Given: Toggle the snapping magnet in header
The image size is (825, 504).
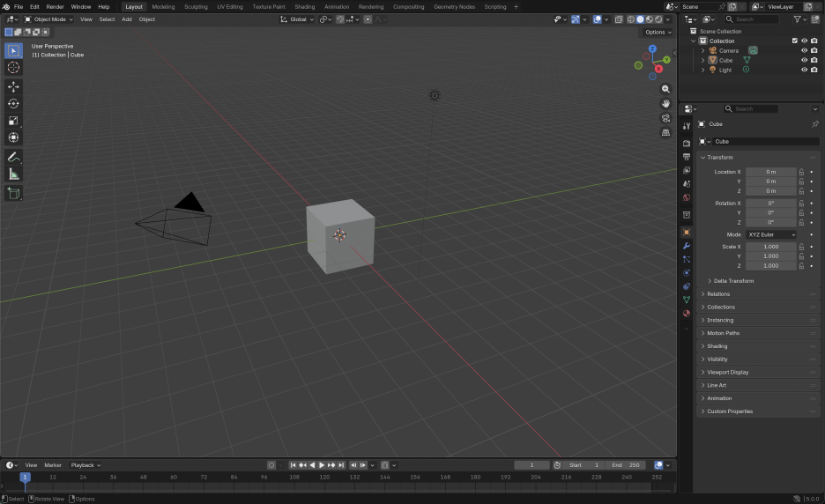Looking at the screenshot, I should (x=340, y=19).
